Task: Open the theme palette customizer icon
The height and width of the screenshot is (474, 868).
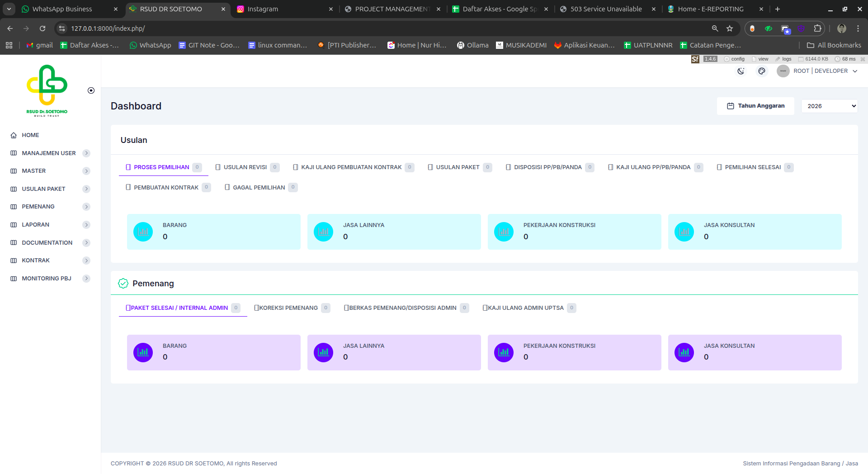Action: [762, 71]
